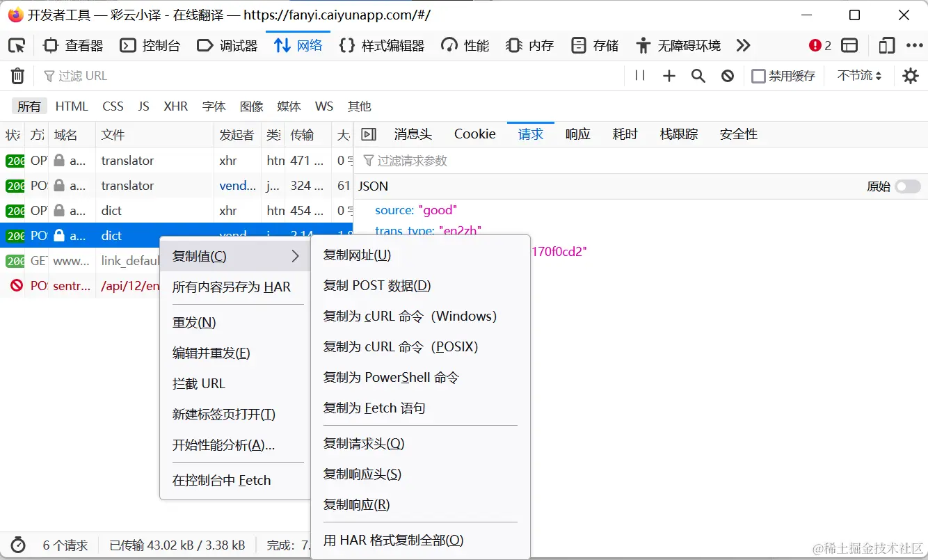The height and width of the screenshot is (560, 928).
Task: Select 复制为 PowerShell 命令
Action: [x=420, y=378]
